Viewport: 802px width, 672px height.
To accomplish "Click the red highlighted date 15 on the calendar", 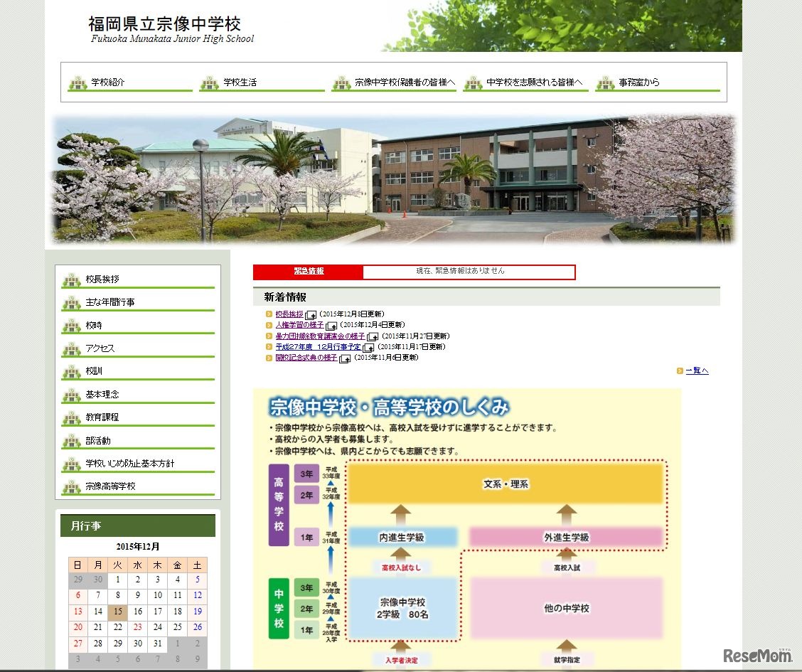I will (x=117, y=612).
